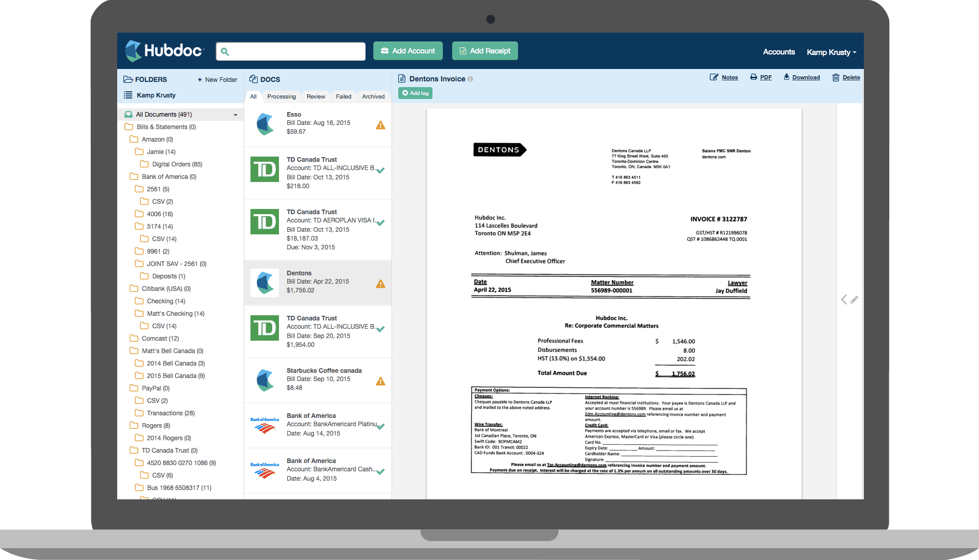Click checkmark on BankAmericard Cash document
This screenshot has width=979, height=560.
tap(381, 471)
